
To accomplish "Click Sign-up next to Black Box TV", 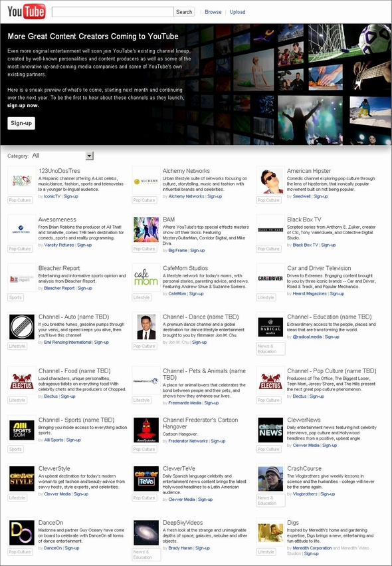I will pyautogui.click(x=328, y=245).
